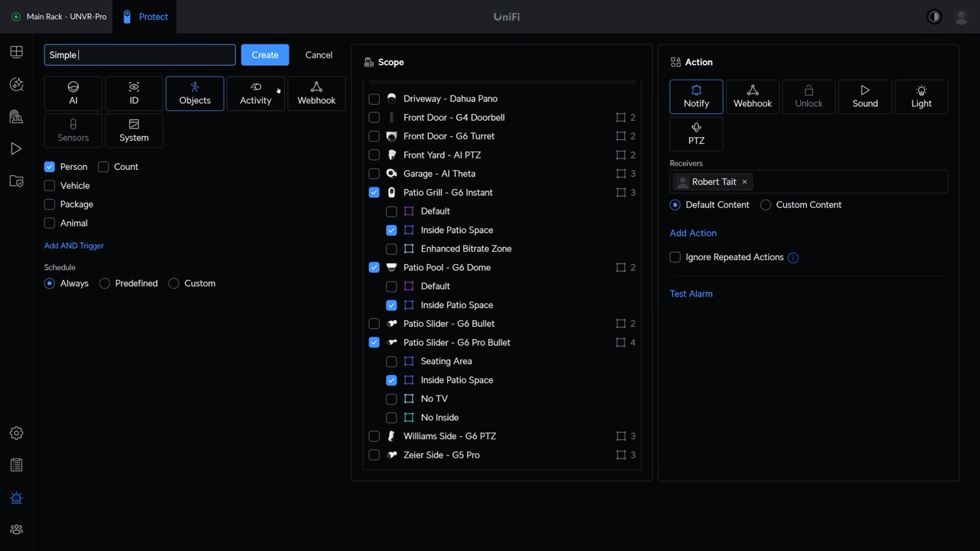Open the Main Rack - UNVR-Pro tab

point(58,17)
